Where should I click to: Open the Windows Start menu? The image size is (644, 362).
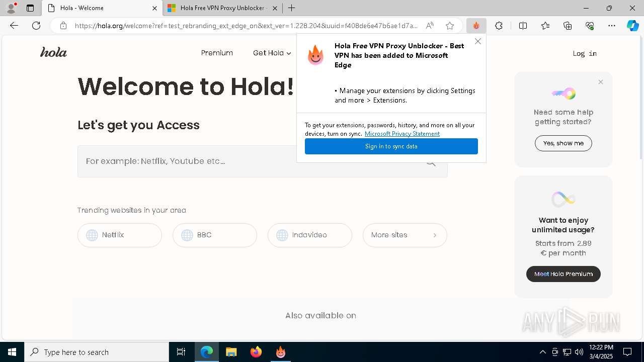pyautogui.click(x=12, y=352)
